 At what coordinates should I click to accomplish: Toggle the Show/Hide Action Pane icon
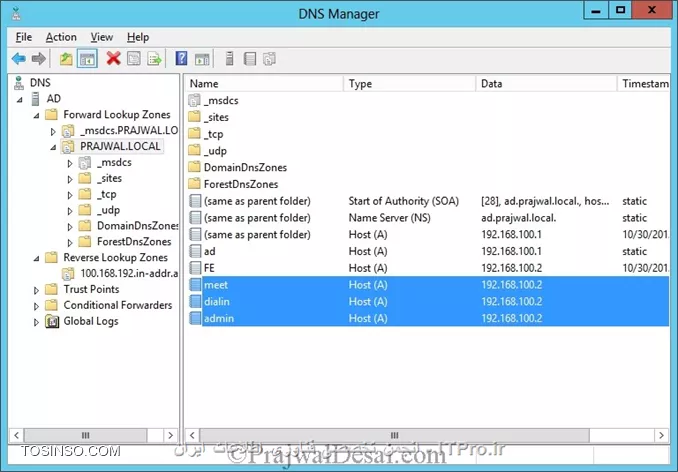click(x=202, y=59)
